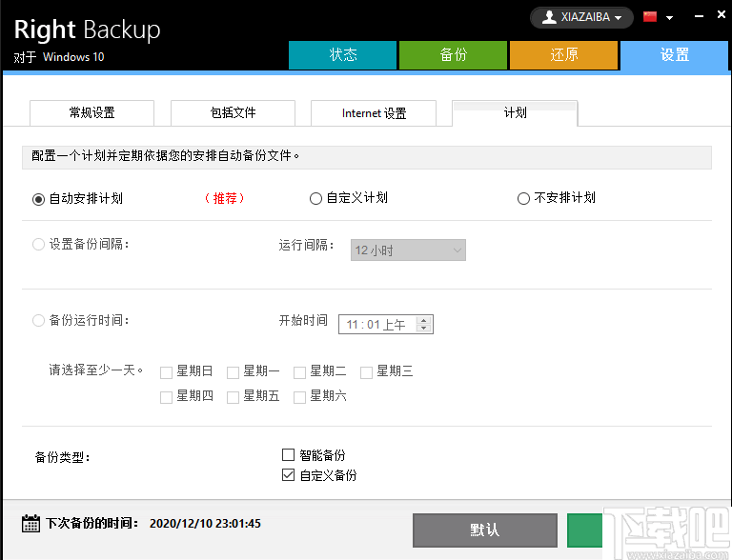732x560 pixels.
Task: Click the green apply button
Action: click(x=585, y=530)
